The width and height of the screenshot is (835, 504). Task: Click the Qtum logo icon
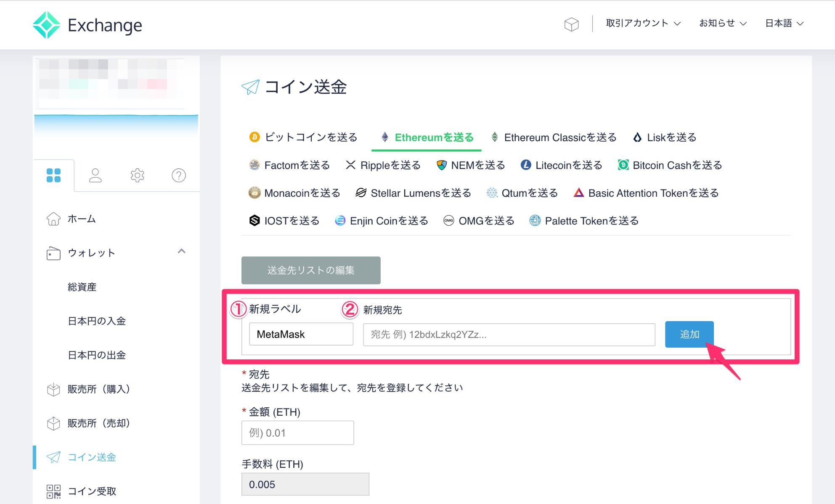tap(492, 193)
